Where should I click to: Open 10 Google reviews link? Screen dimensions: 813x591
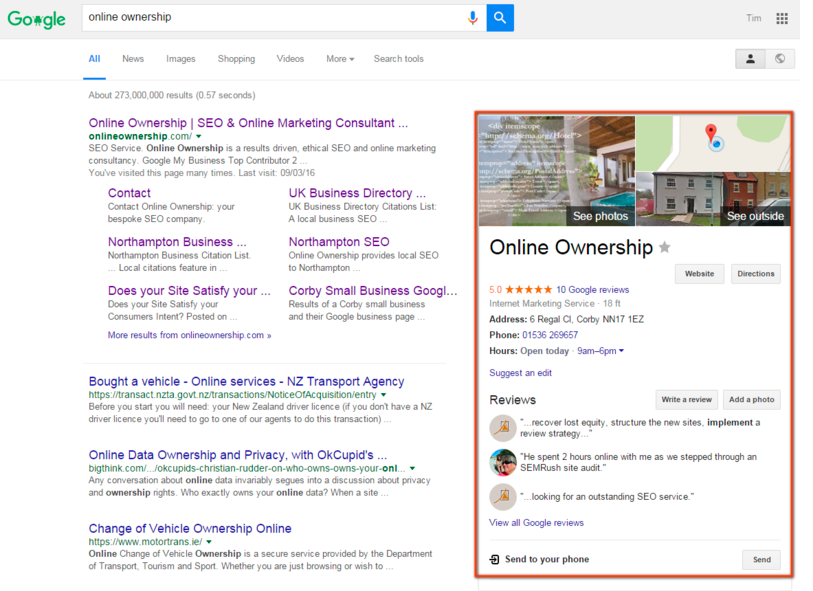click(x=592, y=290)
